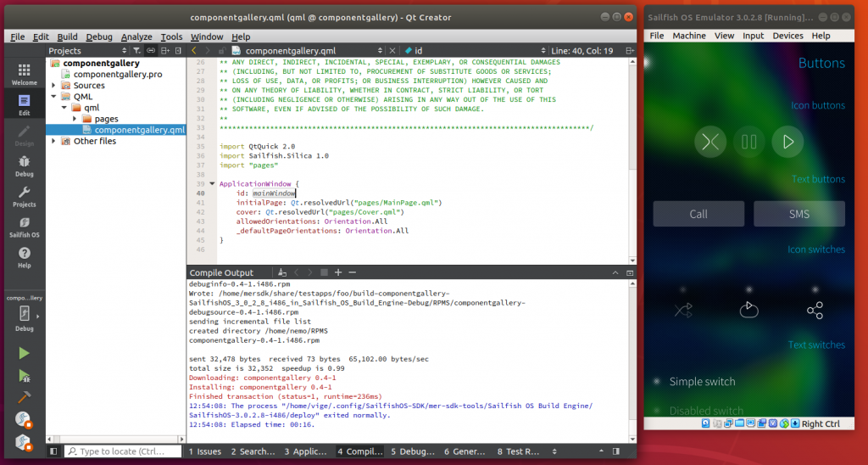Switch to Edit mode in the sidebar
The image size is (868, 465).
point(24,105)
